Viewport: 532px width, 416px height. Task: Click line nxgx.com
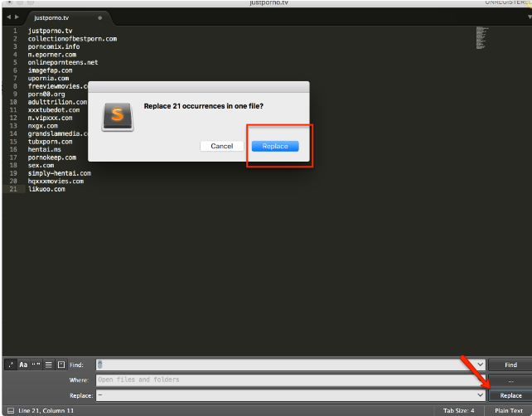(x=43, y=126)
